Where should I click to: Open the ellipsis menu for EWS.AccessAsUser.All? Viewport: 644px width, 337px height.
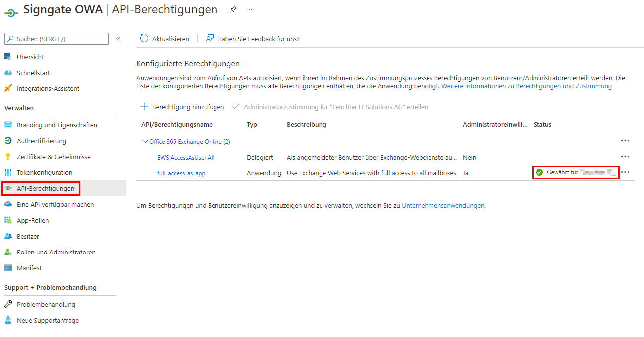point(625,157)
